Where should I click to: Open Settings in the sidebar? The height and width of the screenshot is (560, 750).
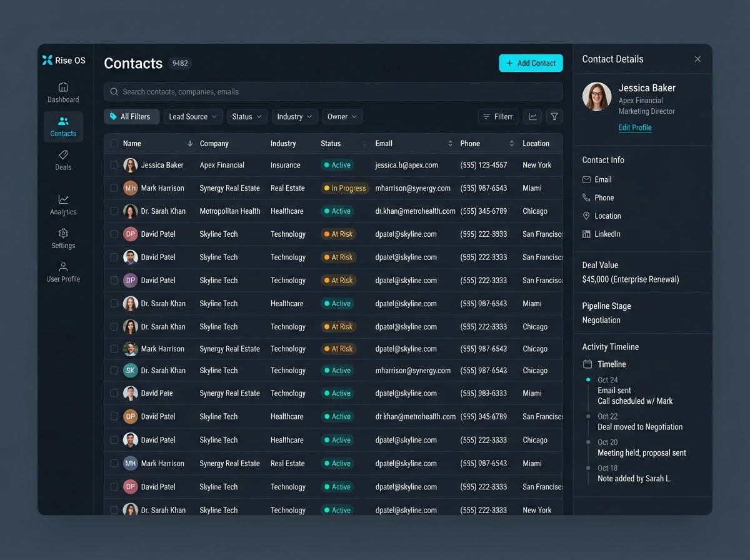(x=63, y=239)
